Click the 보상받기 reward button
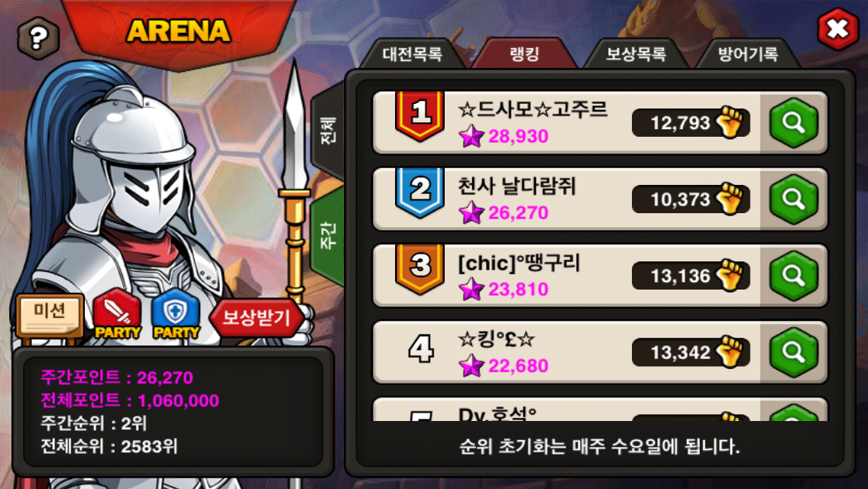868x489 pixels. [256, 317]
